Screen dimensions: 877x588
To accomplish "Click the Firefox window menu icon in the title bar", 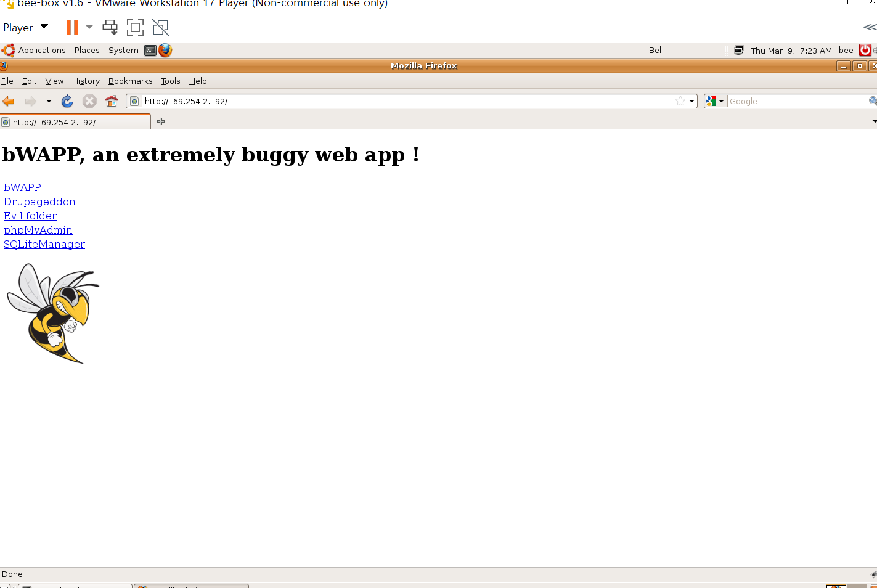I will [x=3, y=65].
